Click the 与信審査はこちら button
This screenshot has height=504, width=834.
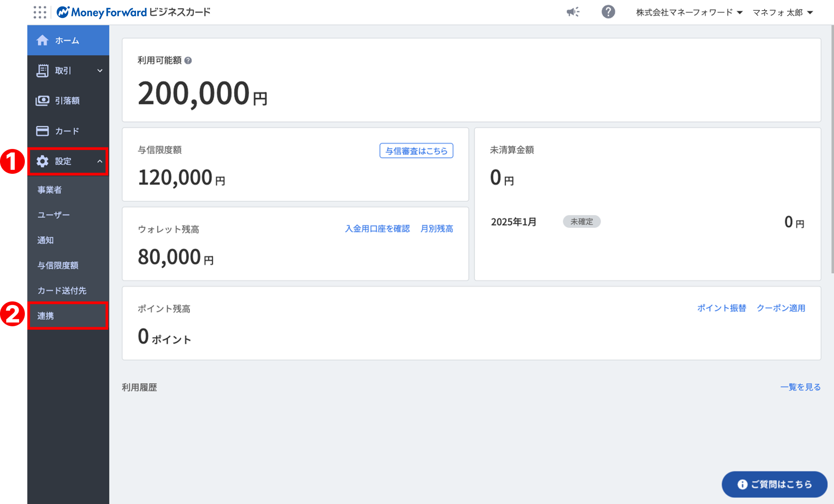(x=416, y=151)
